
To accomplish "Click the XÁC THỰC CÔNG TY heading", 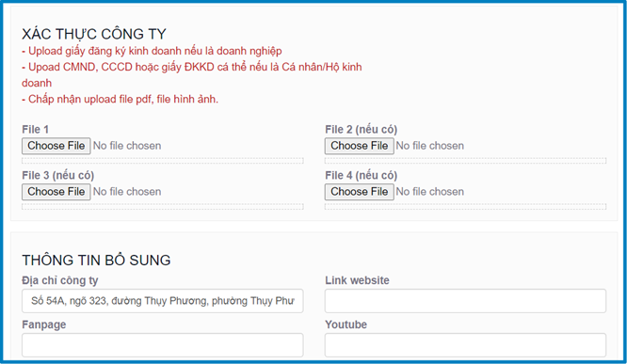I will point(94,34).
